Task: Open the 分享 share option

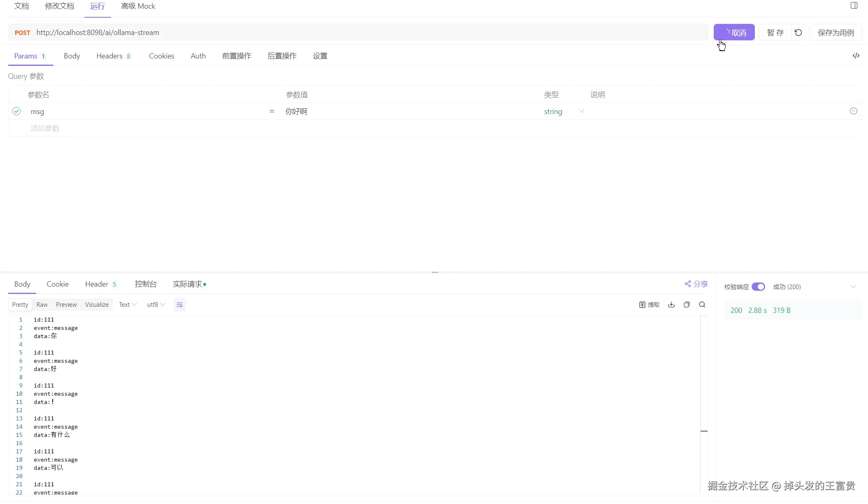Action: [696, 284]
